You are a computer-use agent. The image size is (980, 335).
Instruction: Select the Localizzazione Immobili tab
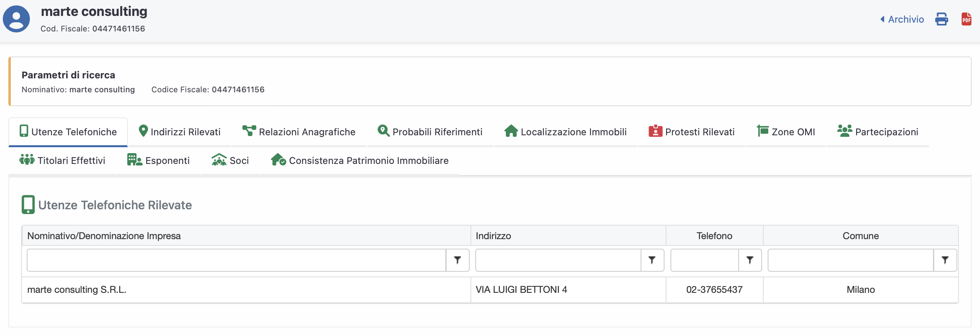[x=565, y=132]
